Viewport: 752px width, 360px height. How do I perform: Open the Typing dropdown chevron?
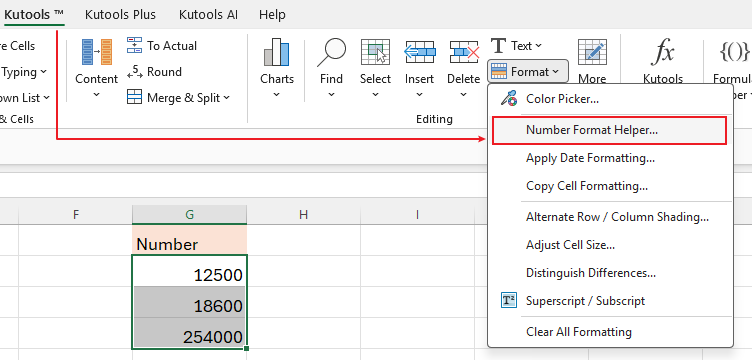(44, 72)
